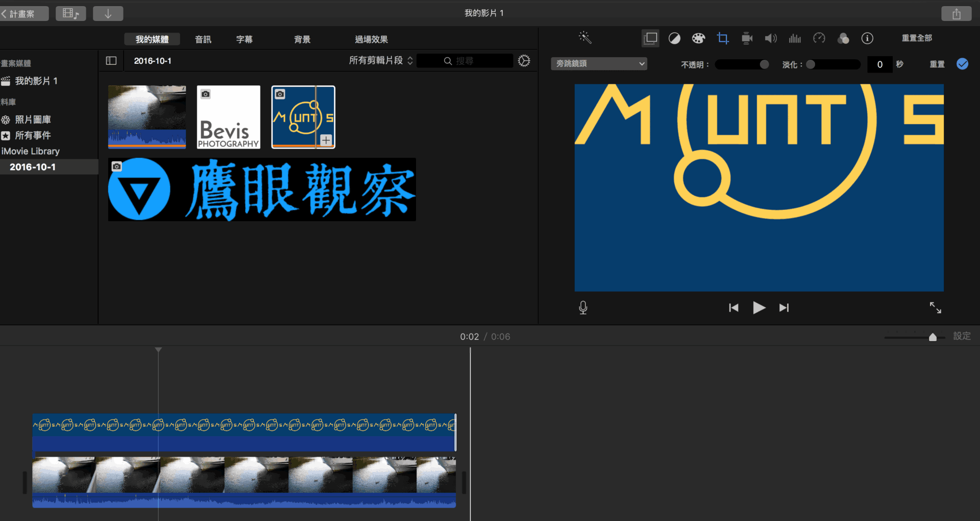Select the video overlay settings icon

click(x=650, y=38)
